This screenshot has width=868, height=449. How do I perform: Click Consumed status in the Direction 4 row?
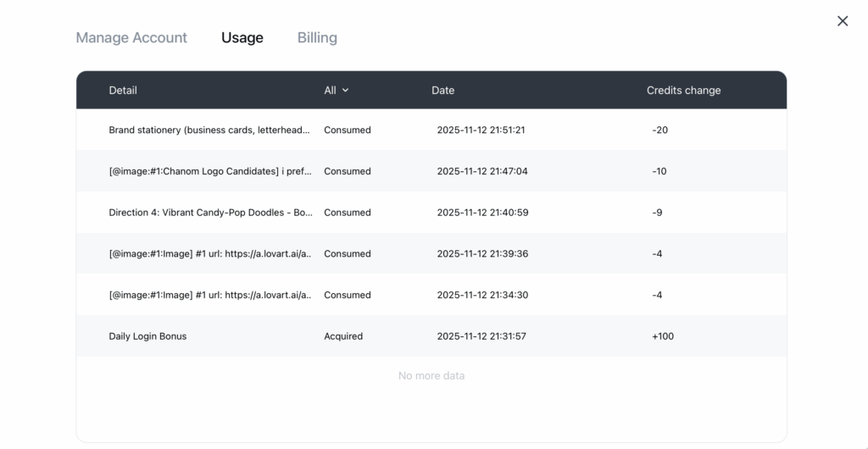tap(347, 213)
